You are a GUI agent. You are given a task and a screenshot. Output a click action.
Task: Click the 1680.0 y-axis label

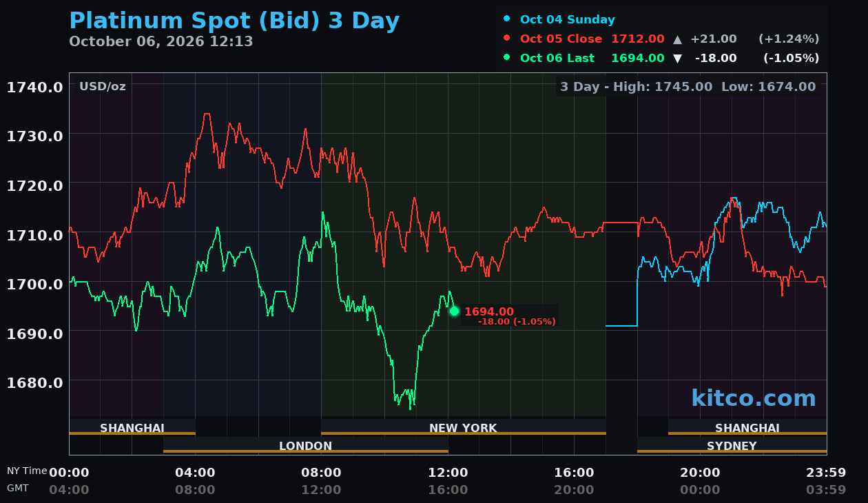[35, 382]
